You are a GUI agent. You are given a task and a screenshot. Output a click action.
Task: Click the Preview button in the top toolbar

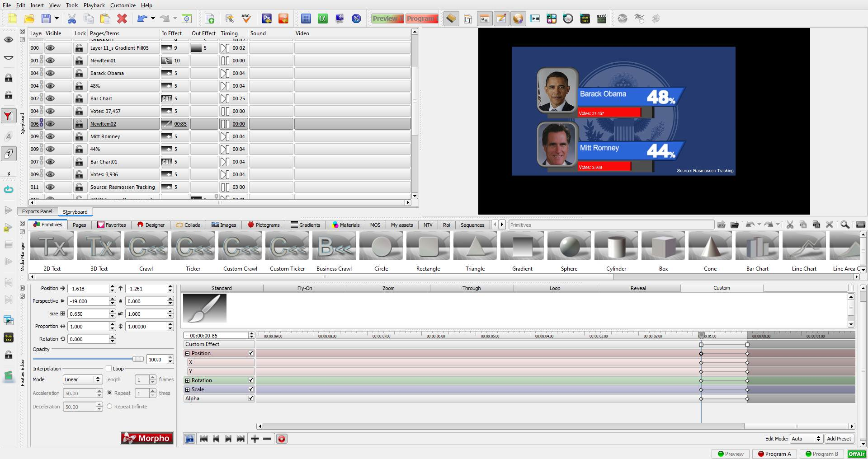387,19
